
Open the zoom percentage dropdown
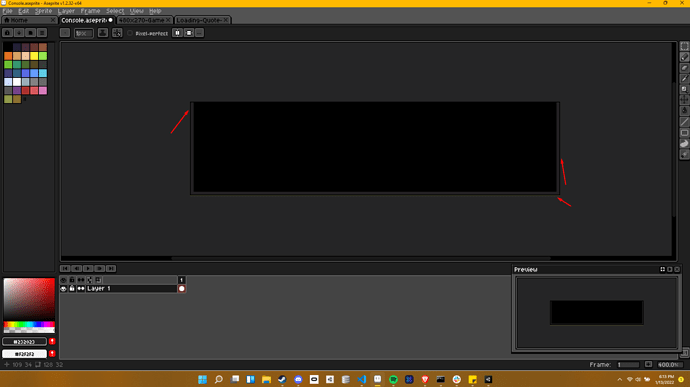point(670,365)
